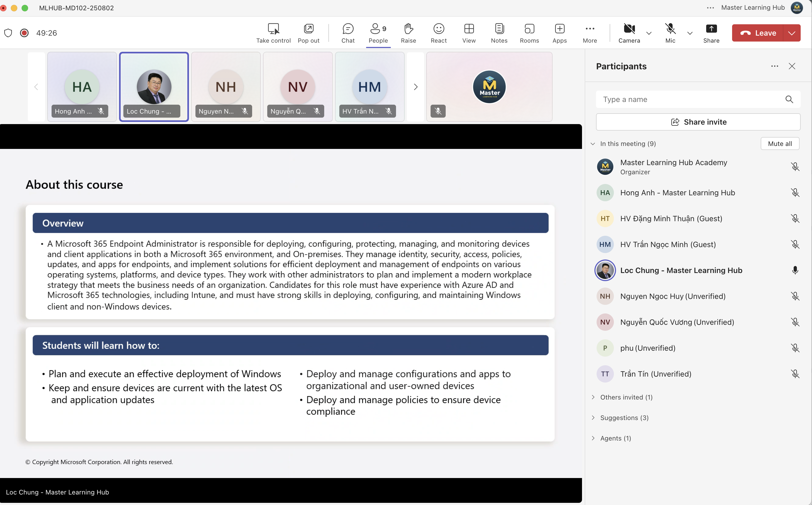This screenshot has width=812, height=505.
Task: Click the Type a name search field
Action: [x=692, y=99]
